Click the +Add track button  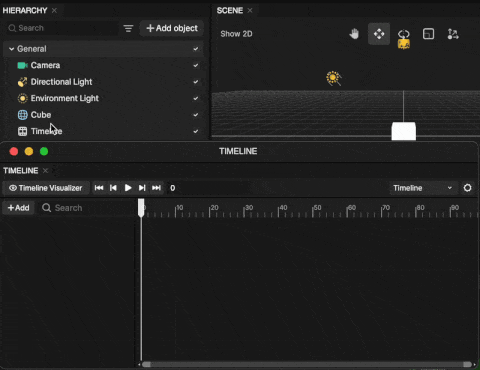pos(19,208)
